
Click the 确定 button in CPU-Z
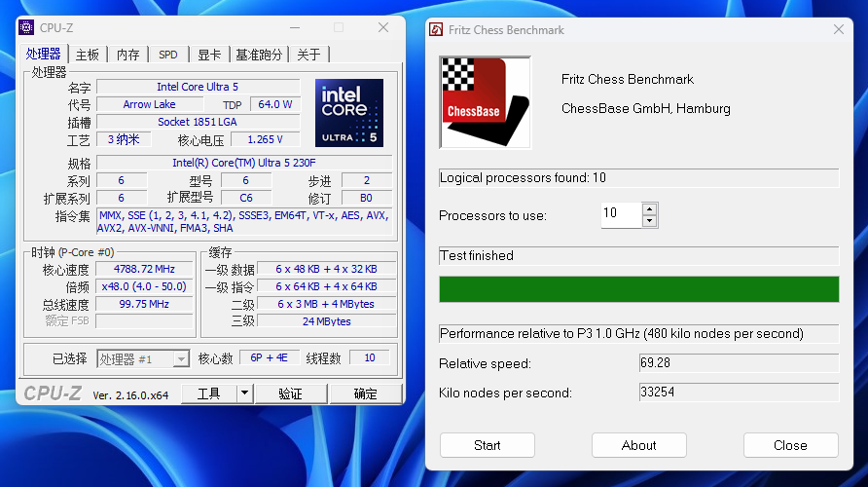pyautogui.click(x=365, y=393)
